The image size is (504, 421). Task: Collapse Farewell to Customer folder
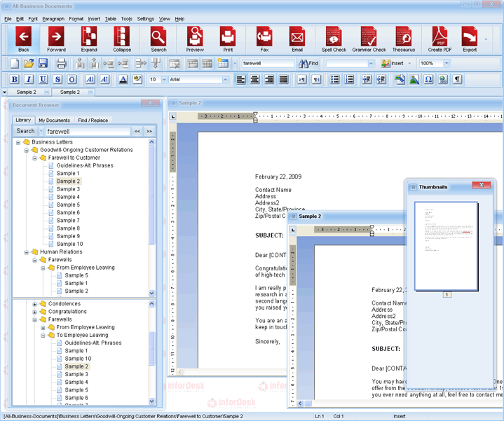tap(35, 158)
